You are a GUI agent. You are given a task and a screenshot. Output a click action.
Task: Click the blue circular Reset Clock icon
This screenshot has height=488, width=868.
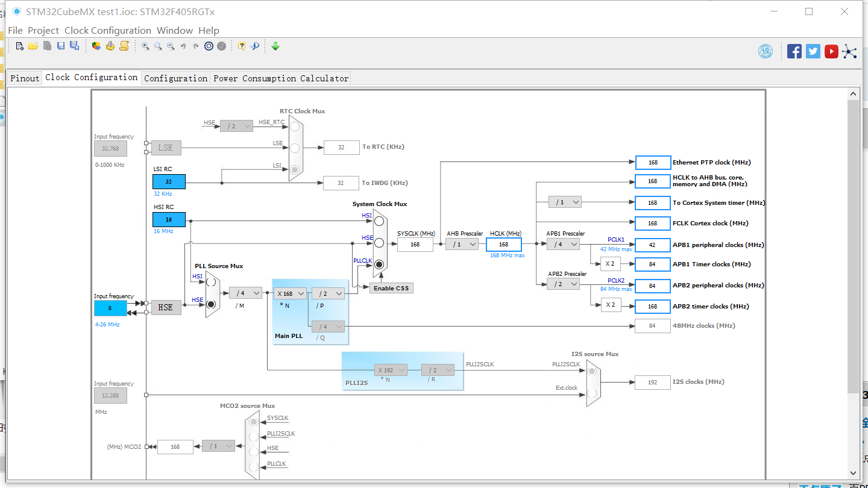coord(209,46)
